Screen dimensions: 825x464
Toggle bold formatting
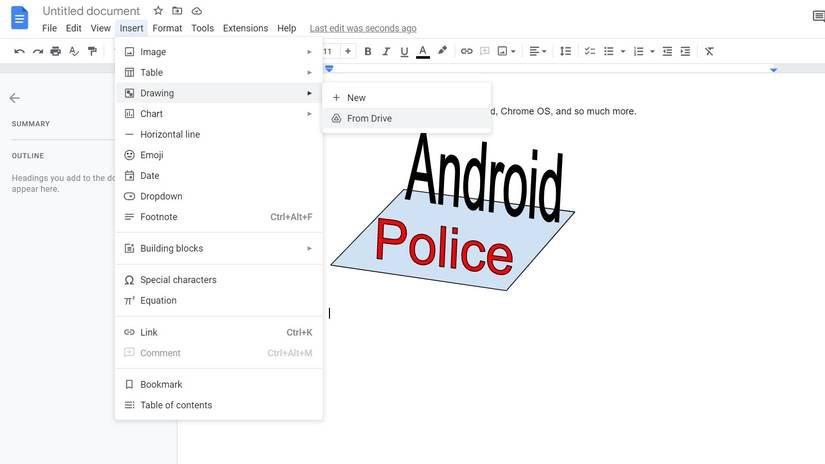[x=368, y=51]
